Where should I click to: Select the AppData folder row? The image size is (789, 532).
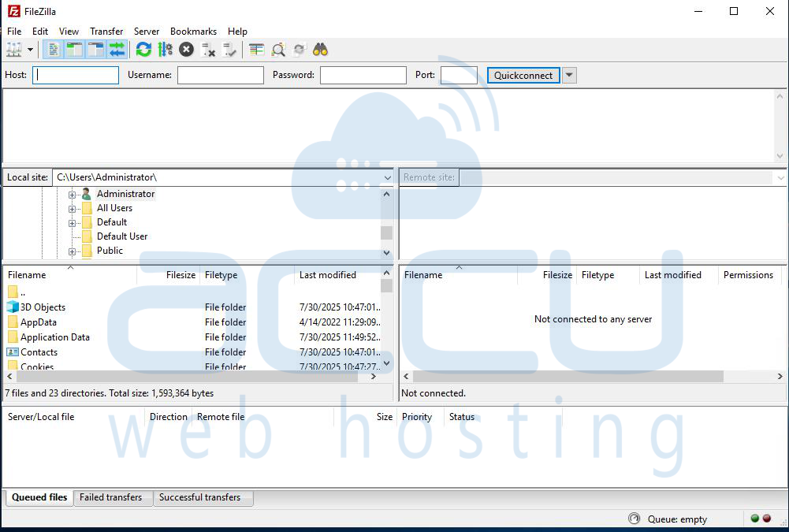192,322
